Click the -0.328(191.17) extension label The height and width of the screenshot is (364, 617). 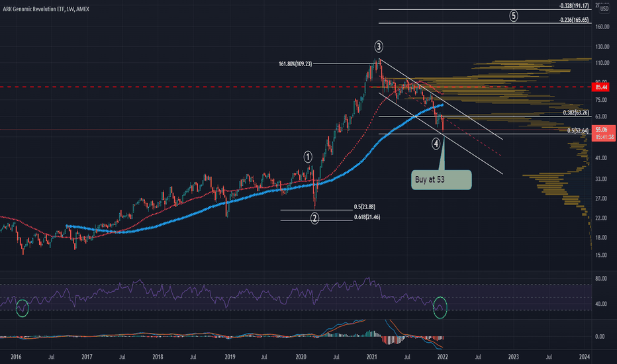click(574, 6)
